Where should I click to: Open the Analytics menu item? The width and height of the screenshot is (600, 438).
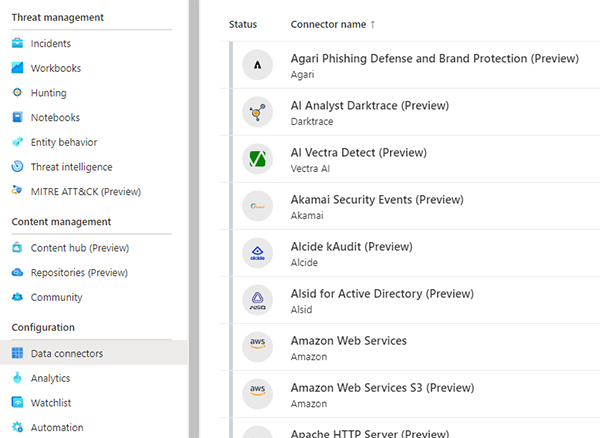click(x=51, y=378)
